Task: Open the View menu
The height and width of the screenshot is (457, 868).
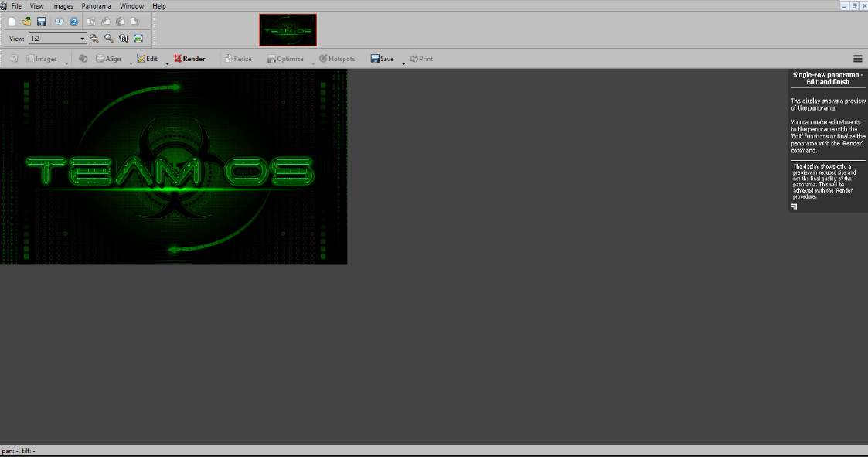Action: (x=36, y=6)
